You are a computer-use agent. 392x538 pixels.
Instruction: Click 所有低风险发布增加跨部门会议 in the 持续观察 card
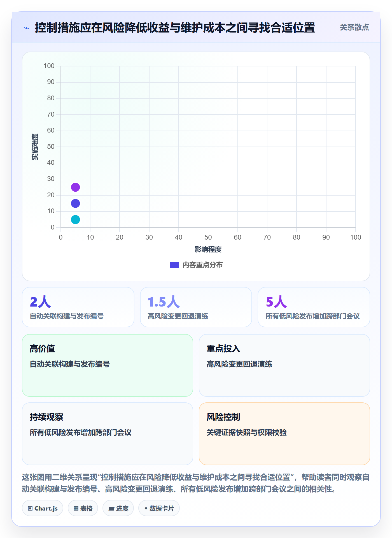(x=81, y=432)
